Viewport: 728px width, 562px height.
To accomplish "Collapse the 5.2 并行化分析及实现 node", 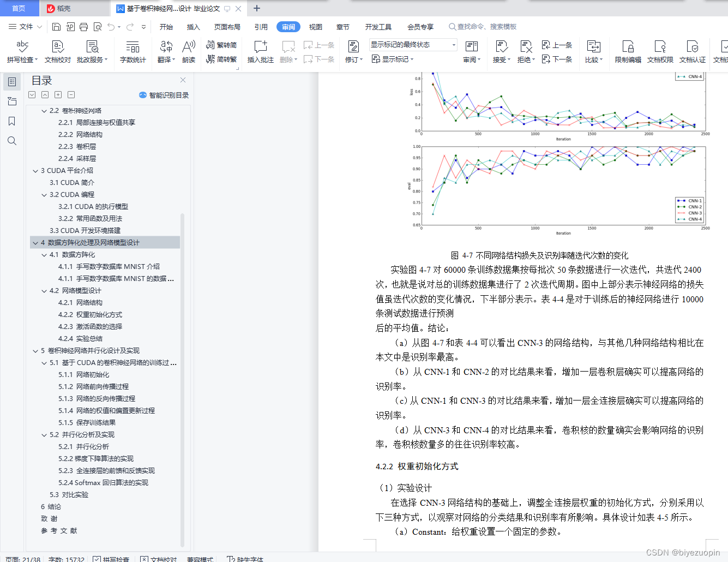I will pos(44,435).
